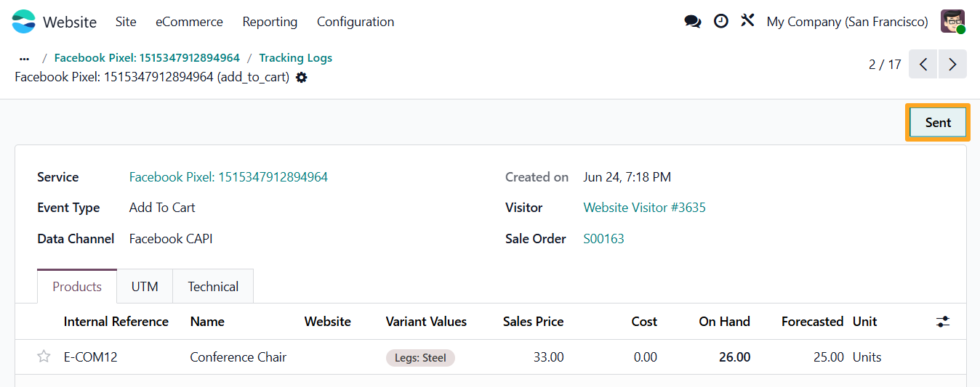Image resolution: width=980 pixels, height=387 pixels.
Task: Click the Internal Reference column header
Action: pos(116,322)
